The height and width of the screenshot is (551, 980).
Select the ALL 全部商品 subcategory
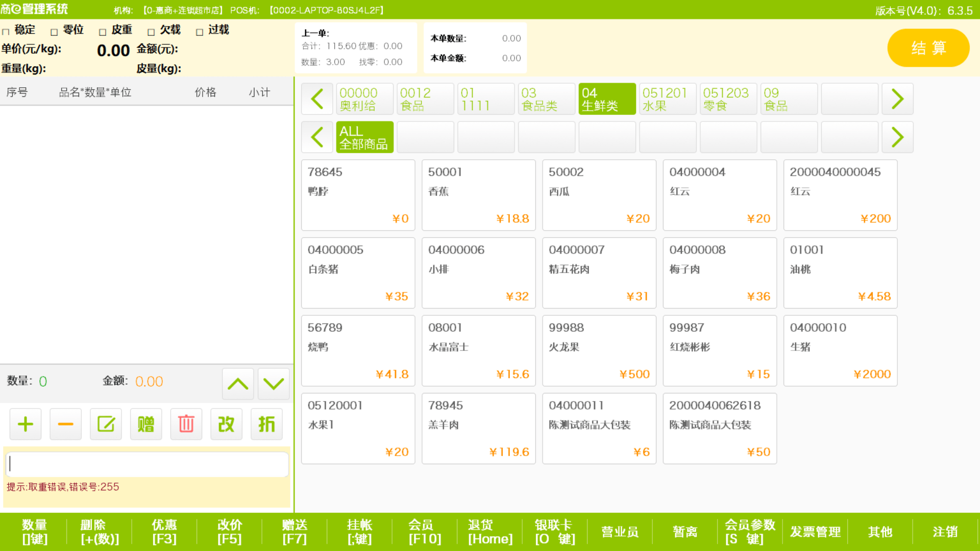pos(364,137)
